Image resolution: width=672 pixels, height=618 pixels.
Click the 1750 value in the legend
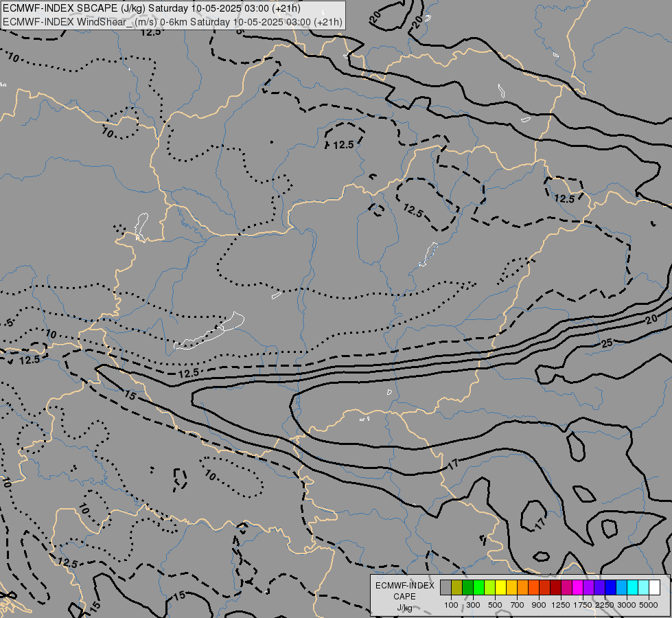tap(583, 605)
